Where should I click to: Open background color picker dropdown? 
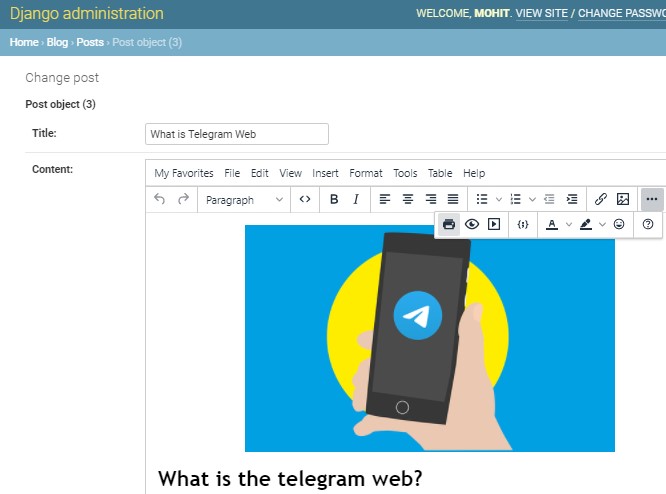pyautogui.click(x=602, y=224)
